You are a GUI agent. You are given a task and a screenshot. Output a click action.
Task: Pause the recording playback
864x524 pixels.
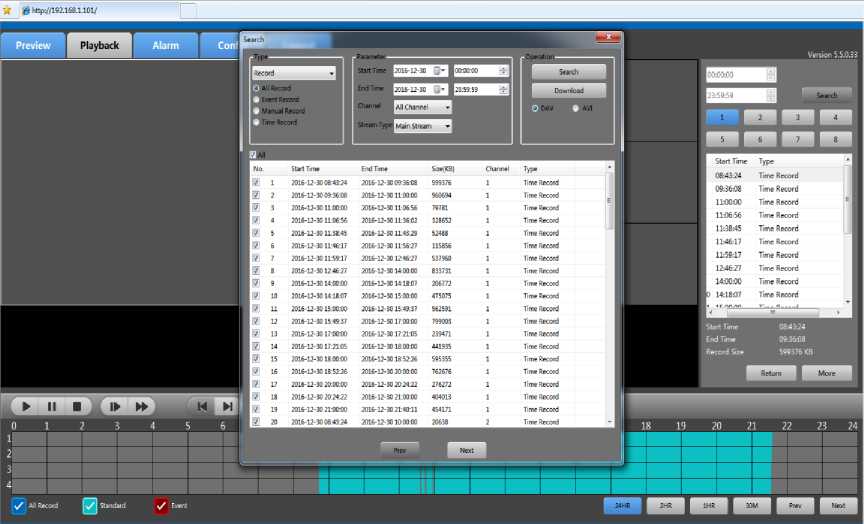point(52,406)
